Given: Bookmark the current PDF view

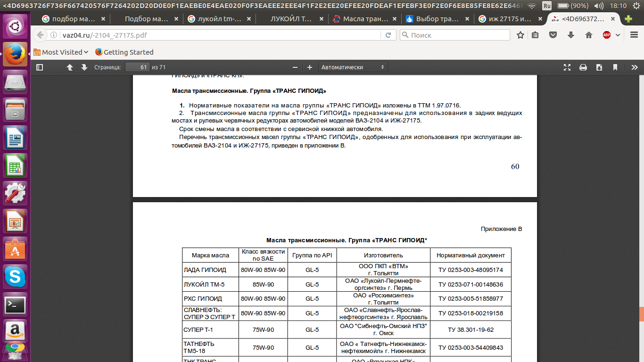Looking at the screenshot, I should (x=615, y=67).
